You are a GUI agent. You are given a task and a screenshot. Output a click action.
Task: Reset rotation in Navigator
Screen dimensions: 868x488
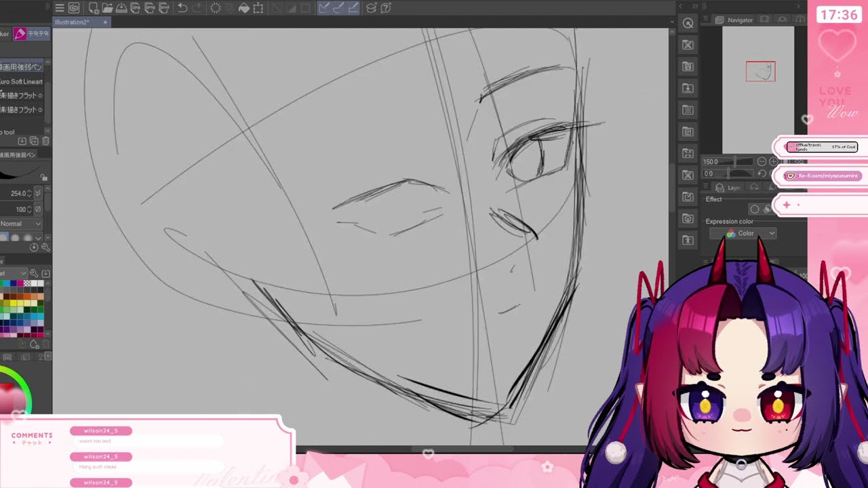click(x=762, y=174)
